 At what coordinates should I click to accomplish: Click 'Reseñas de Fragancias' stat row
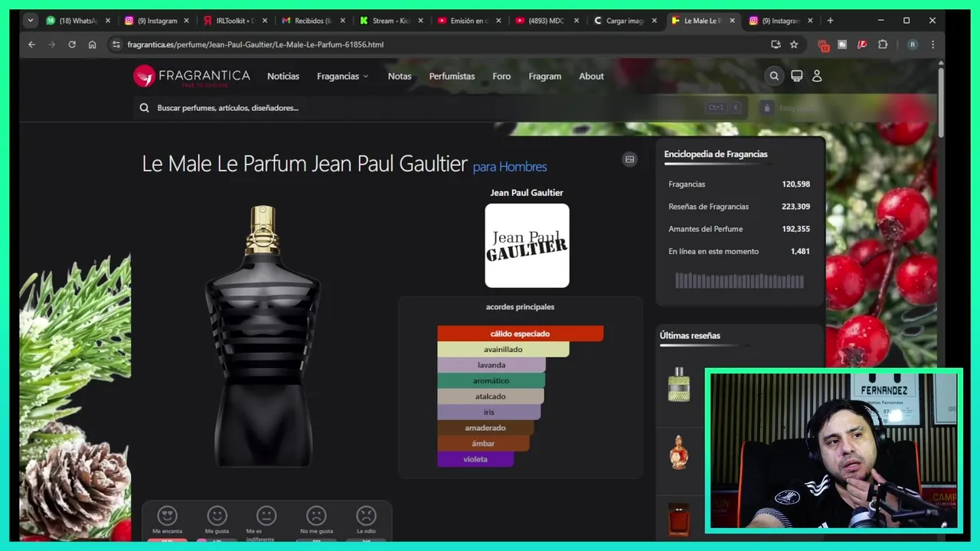coord(739,207)
